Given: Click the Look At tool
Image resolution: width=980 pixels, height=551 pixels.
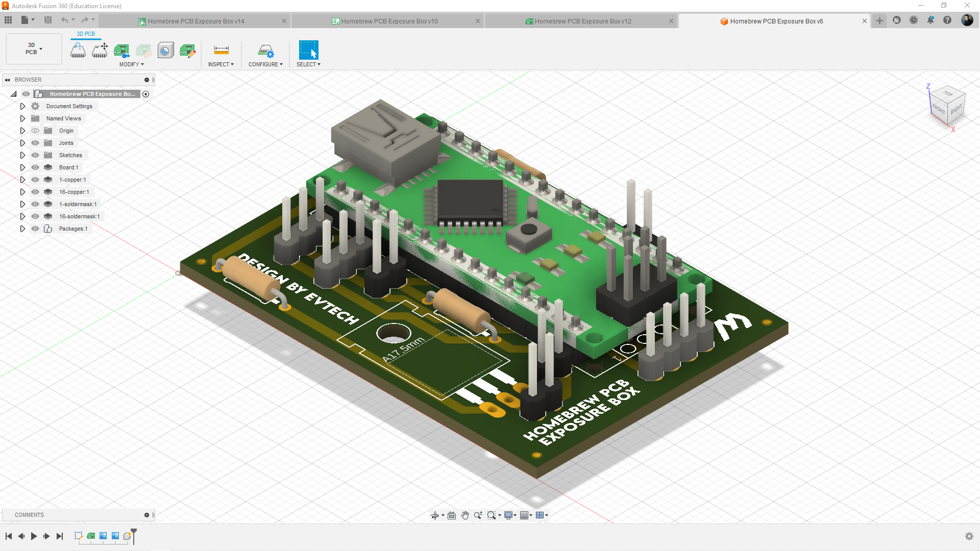Looking at the screenshot, I should (452, 515).
